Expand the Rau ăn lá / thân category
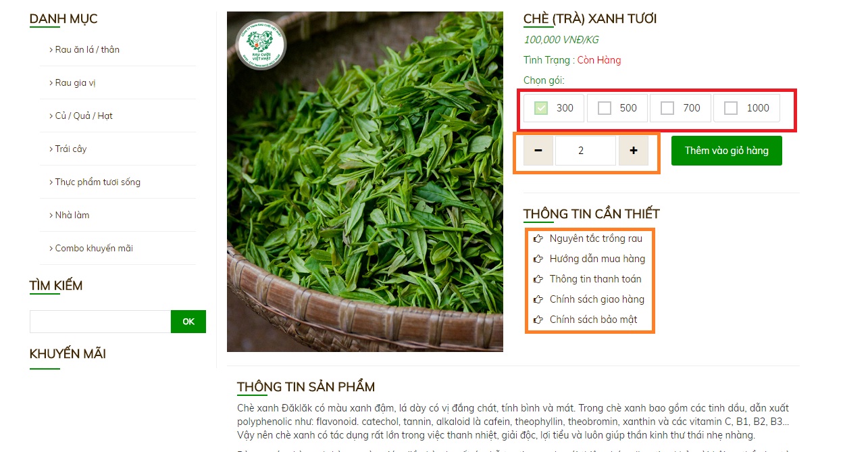 pos(84,49)
